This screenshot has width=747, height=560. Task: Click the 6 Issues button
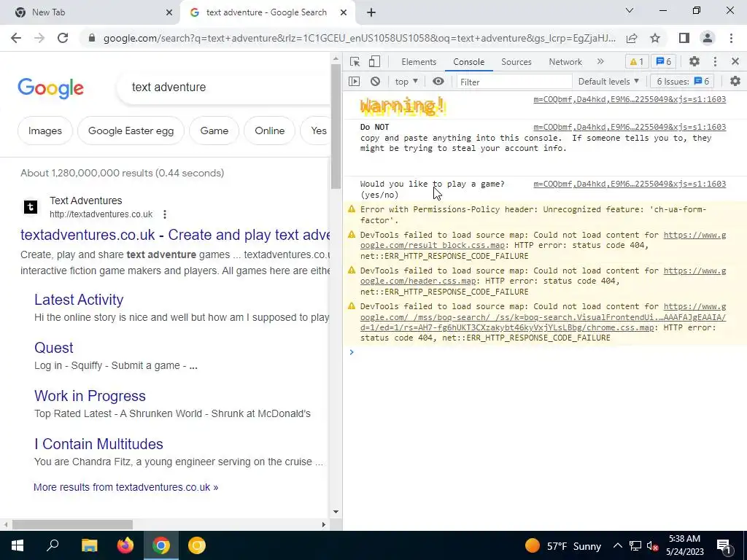(682, 82)
